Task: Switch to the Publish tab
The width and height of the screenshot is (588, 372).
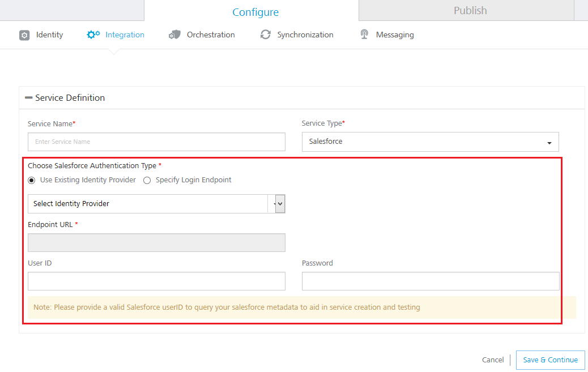Action: [470, 11]
